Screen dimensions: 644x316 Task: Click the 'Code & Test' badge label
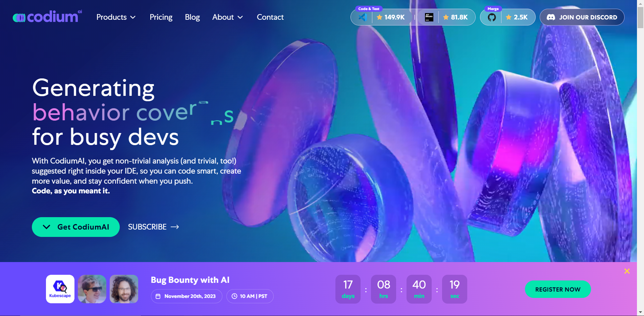pos(369,9)
